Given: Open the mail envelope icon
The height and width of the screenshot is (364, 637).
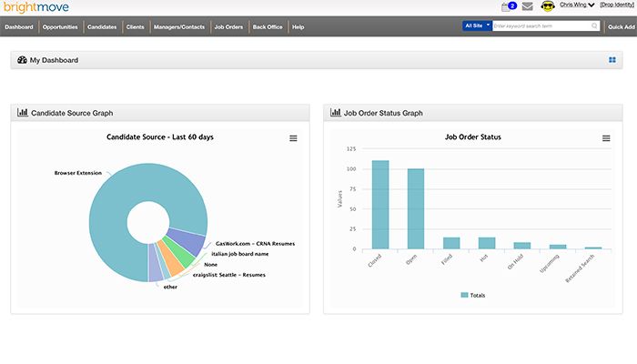Looking at the screenshot, I should [x=527, y=6].
